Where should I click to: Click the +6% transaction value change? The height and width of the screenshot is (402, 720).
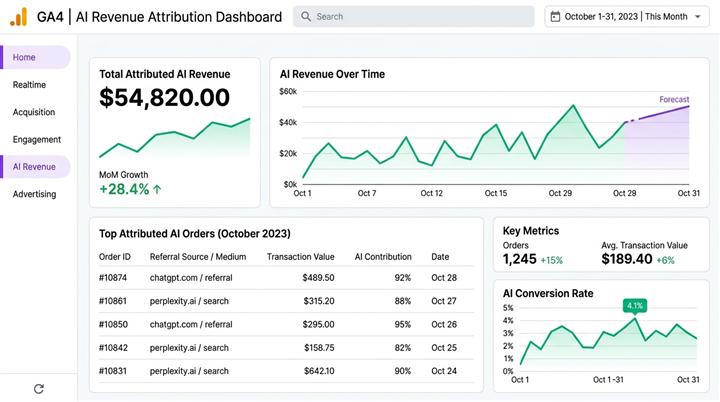coord(665,260)
